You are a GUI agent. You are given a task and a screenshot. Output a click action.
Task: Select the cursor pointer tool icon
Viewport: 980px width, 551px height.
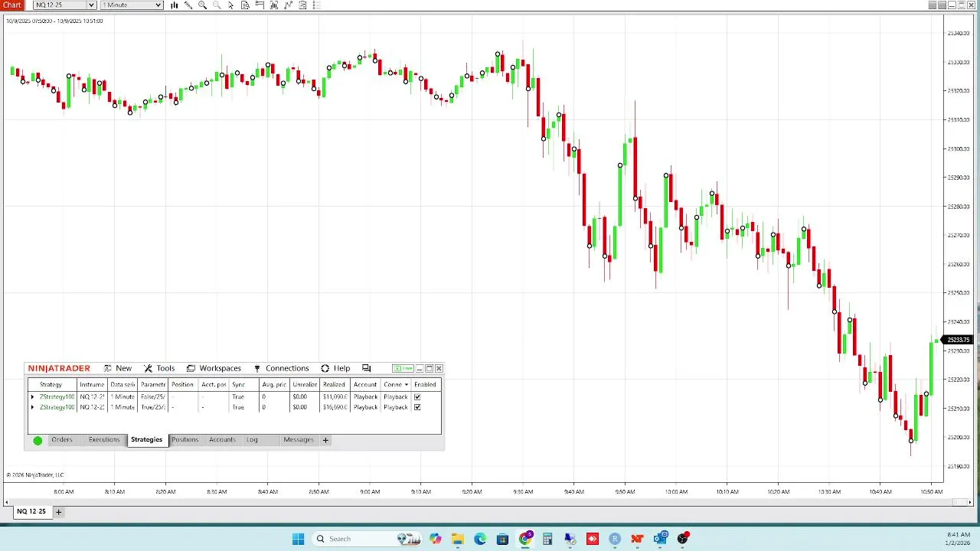[x=230, y=5]
